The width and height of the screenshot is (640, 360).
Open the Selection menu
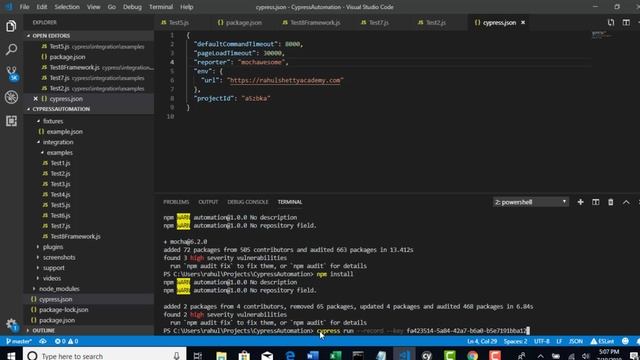67,7
